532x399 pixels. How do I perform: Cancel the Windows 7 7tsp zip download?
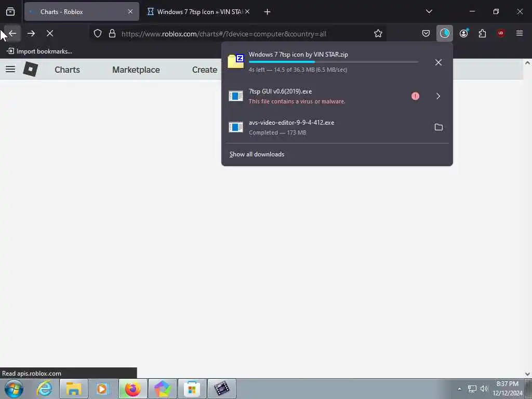coord(438,62)
